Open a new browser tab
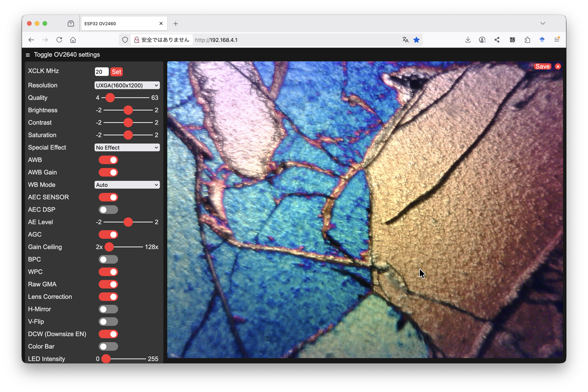This screenshot has width=588, height=392. pyautogui.click(x=176, y=24)
